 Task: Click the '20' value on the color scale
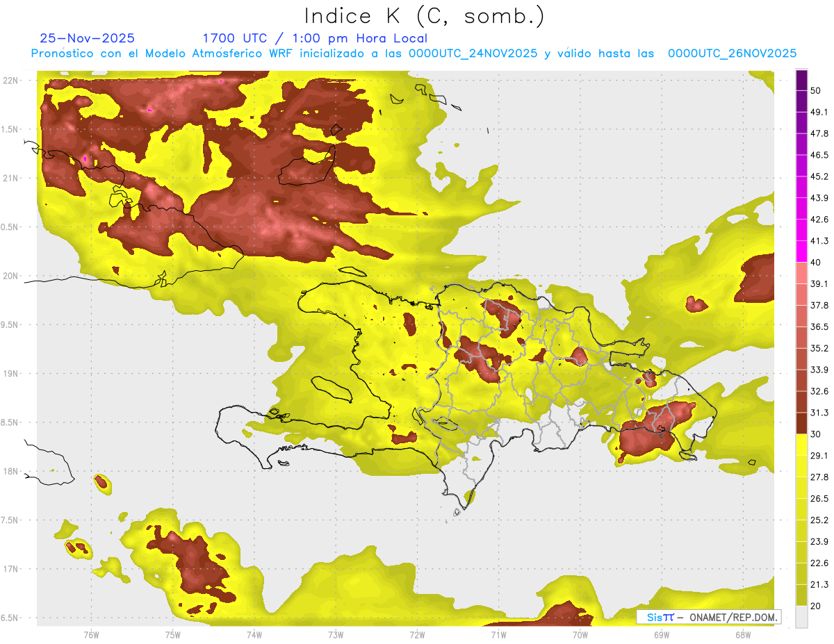[816, 606]
